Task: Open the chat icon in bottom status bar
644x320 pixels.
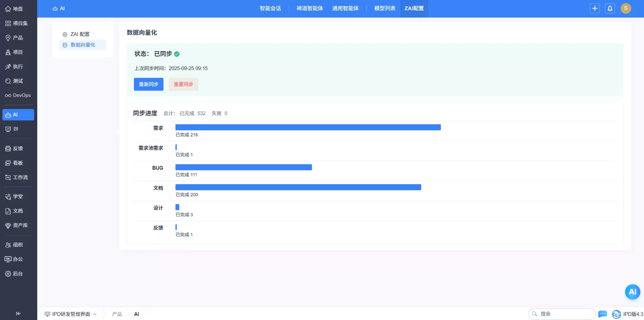Action: (x=602, y=314)
